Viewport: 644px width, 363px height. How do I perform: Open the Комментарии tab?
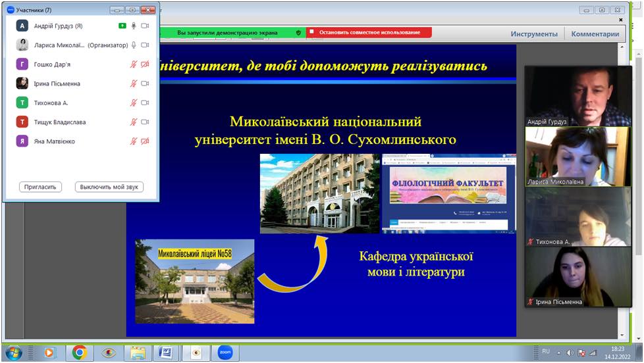(x=595, y=34)
